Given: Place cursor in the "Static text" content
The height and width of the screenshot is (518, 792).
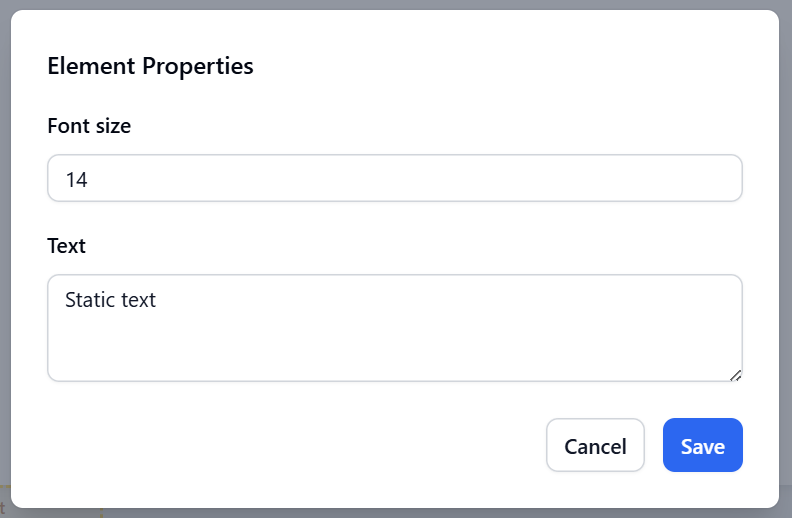Looking at the screenshot, I should 110,299.
